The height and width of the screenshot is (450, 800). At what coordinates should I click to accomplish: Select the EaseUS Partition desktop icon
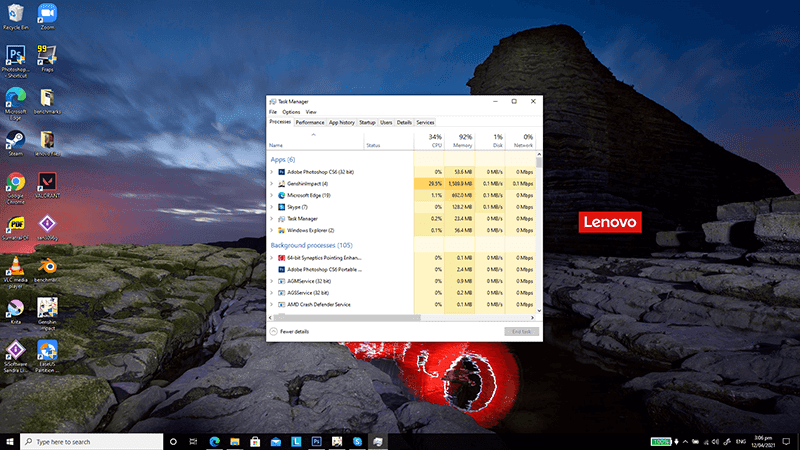click(x=47, y=356)
